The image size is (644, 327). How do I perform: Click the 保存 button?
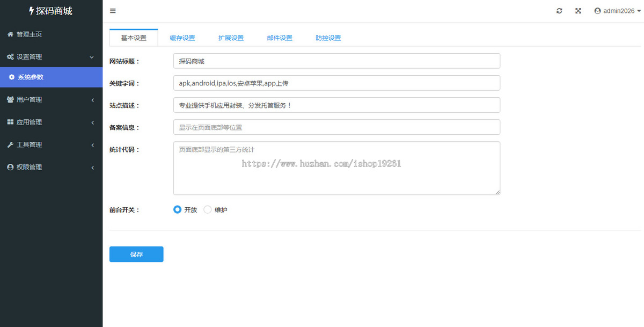(136, 255)
